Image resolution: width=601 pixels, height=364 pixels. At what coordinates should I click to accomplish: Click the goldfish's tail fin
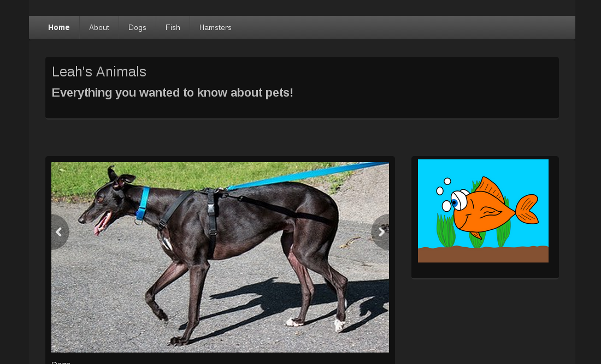[x=527, y=210]
